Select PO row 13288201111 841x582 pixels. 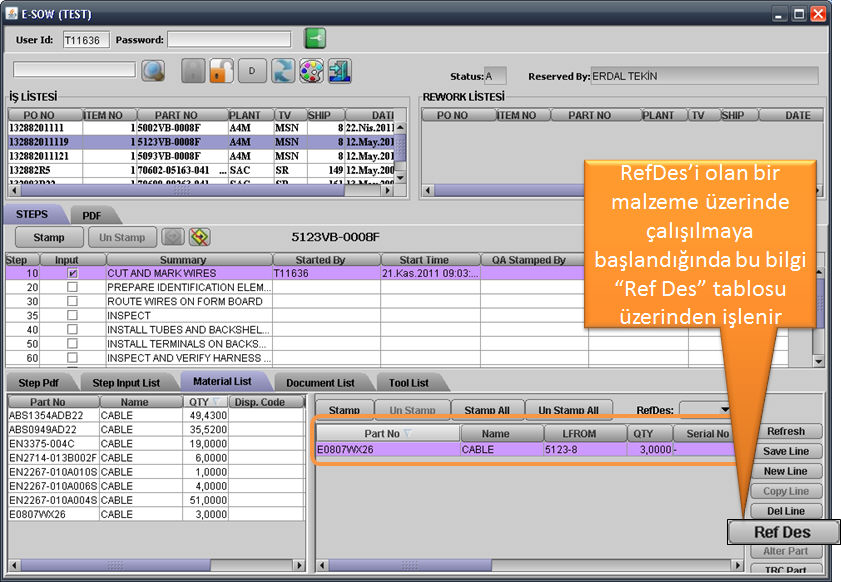(x=202, y=128)
